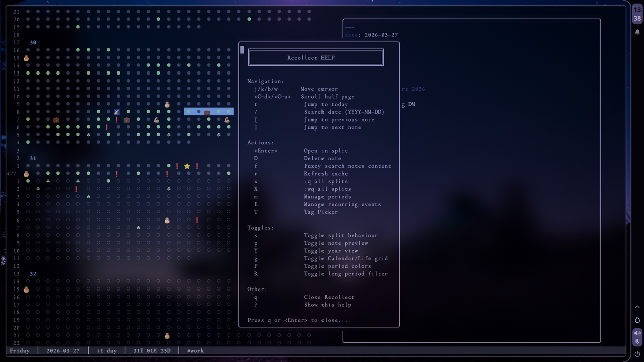Click the gold star icon in row 1

(187, 166)
